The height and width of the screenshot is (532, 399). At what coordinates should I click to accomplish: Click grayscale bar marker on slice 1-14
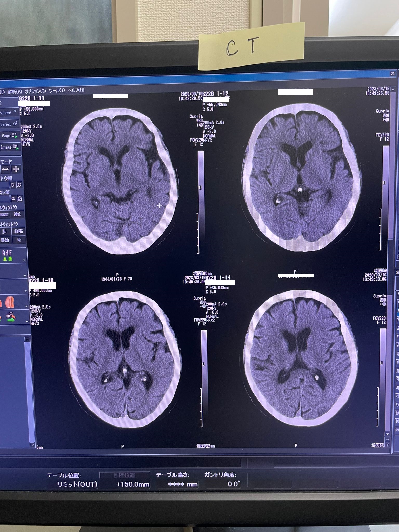pos(382,363)
